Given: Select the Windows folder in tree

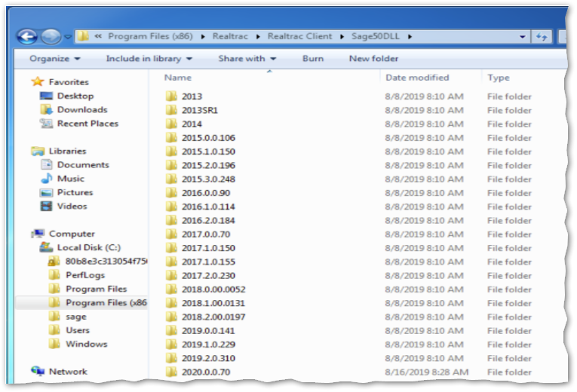Looking at the screenshot, I should tap(87, 345).
